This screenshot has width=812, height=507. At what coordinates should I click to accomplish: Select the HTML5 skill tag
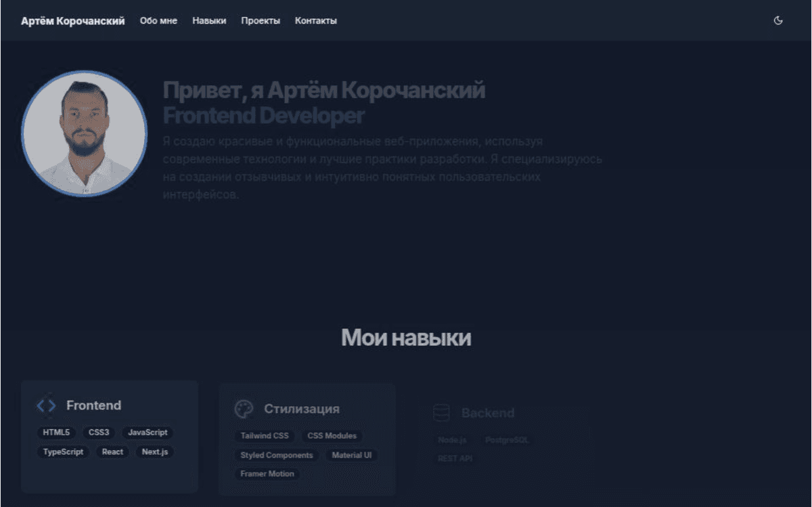56,433
